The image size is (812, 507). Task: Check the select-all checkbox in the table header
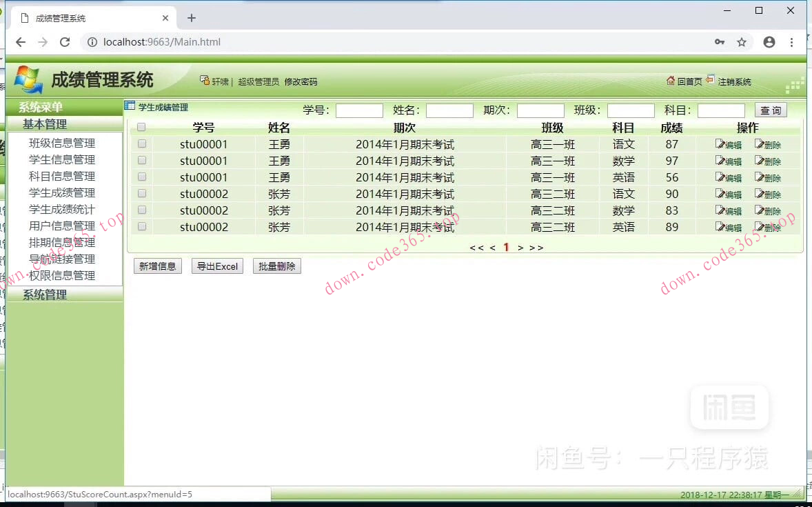[142, 127]
